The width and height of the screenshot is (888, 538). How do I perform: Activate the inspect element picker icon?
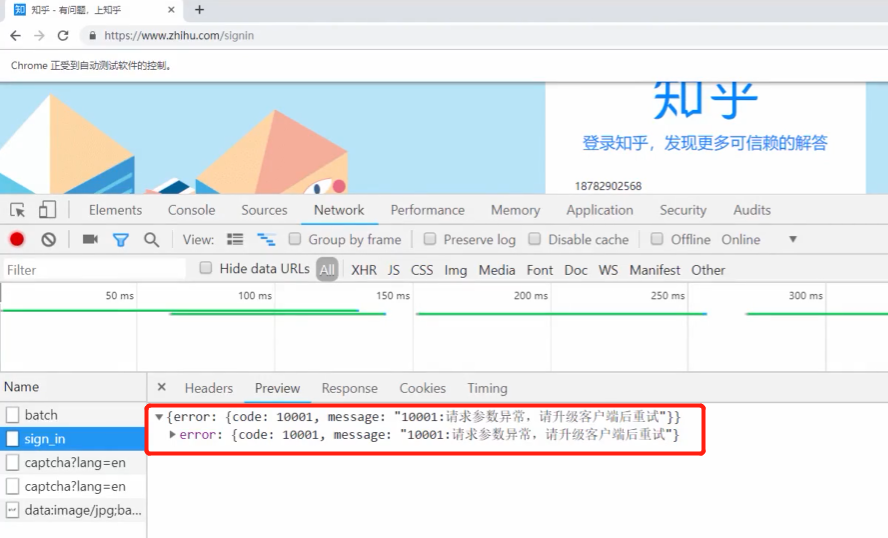tap(18, 210)
